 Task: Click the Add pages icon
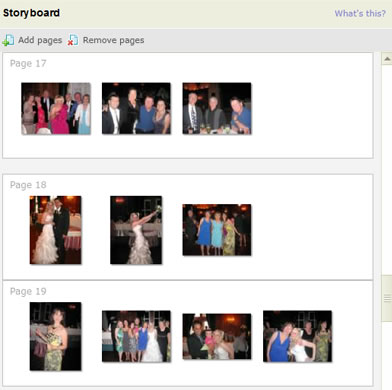(x=8, y=40)
